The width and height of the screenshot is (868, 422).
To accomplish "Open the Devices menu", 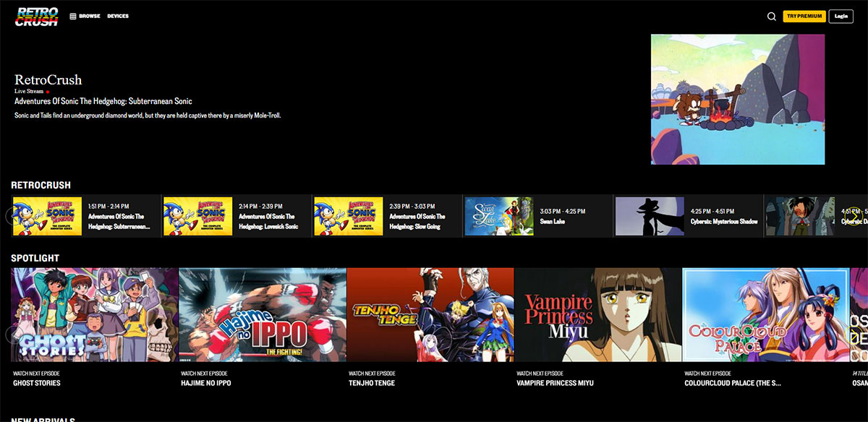I will (x=118, y=15).
